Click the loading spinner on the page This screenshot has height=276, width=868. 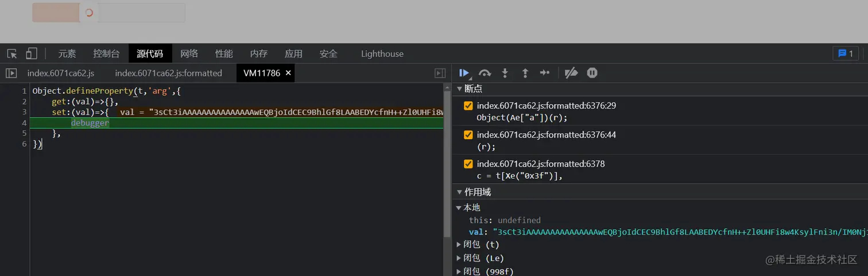pos(89,13)
